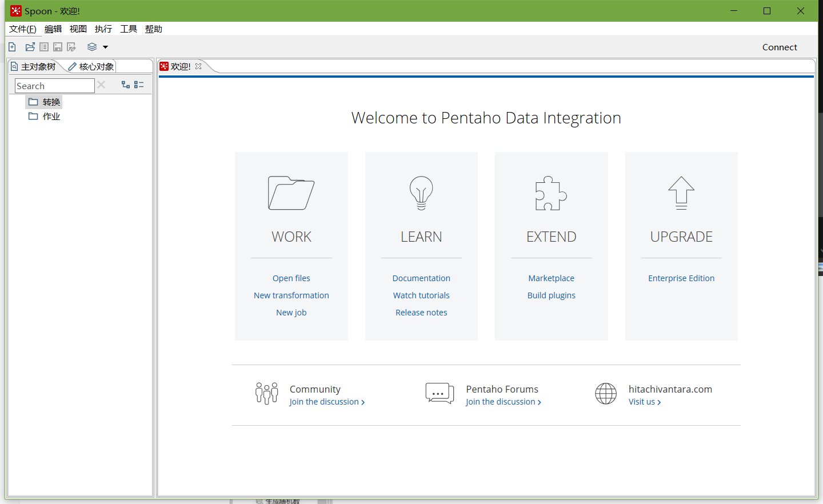
Task: Click the New file toolbar icon
Action: [12, 47]
